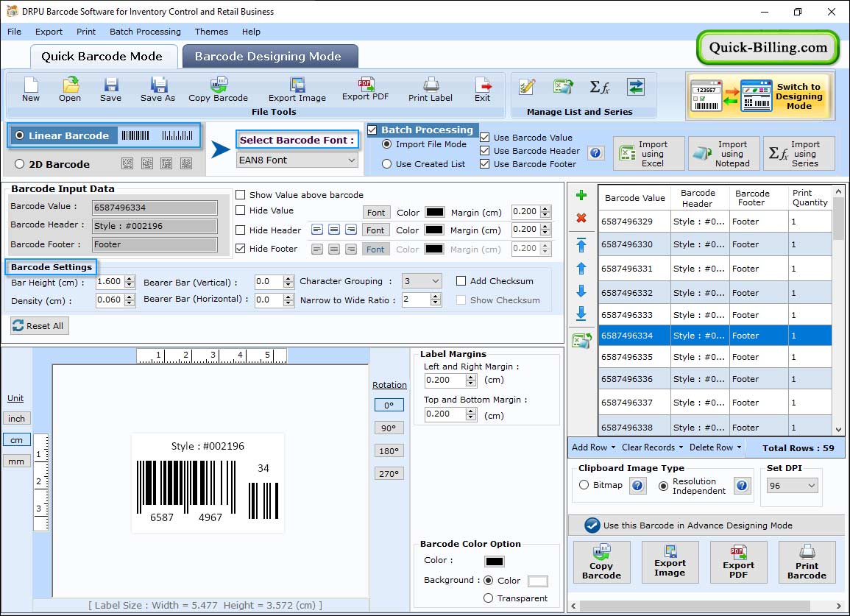Open the Batch Processing menu
Viewport: 850px width, 616px height.
click(x=145, y=32)
